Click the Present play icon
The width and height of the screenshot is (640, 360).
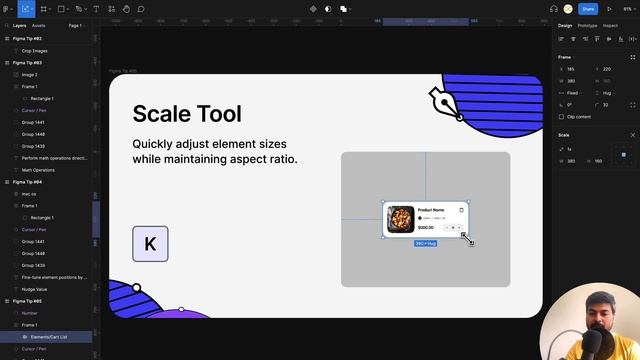coord(609,9)
